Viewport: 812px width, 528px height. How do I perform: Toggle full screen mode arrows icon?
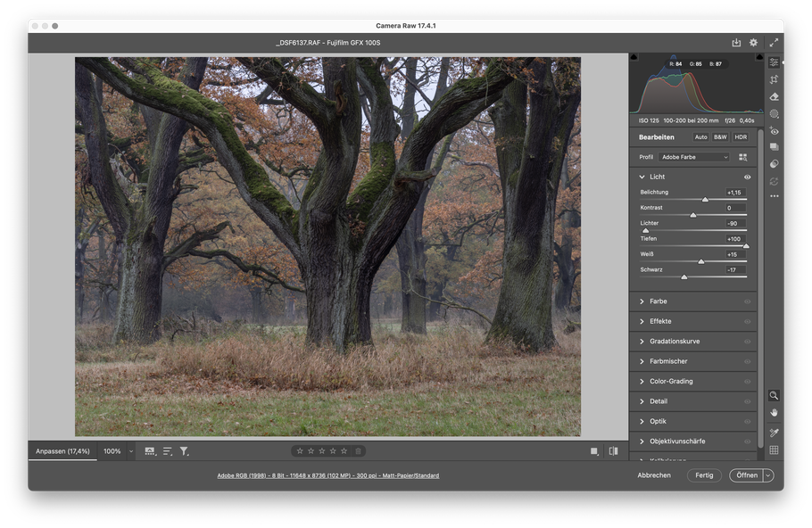click(774, 43)
